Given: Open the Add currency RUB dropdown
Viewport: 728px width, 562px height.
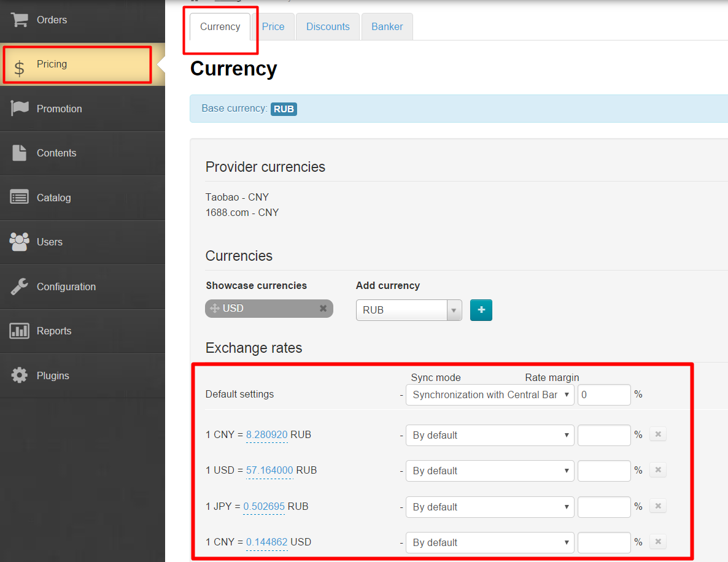Looking at the screenshot, I should [409, 310].
